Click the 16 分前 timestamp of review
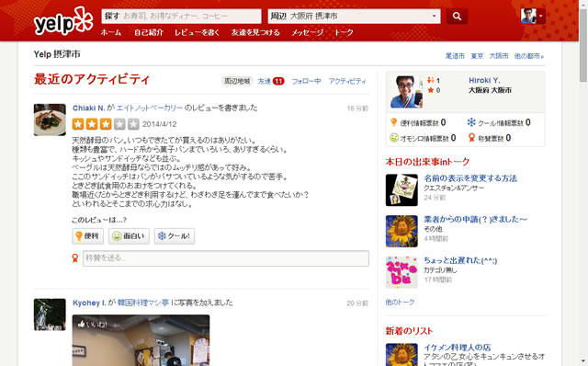The width and height of the screenshot is (588, 366). pyautogui.click(x=357, y=109)
